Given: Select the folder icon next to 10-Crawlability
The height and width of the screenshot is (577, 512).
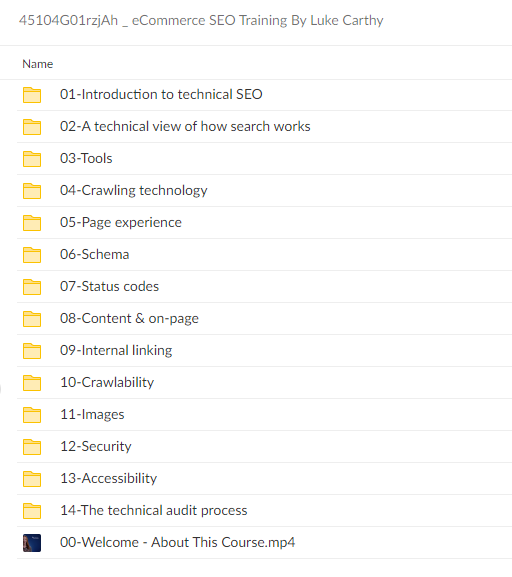Looking at the screenshot, I should click(32, 383).
